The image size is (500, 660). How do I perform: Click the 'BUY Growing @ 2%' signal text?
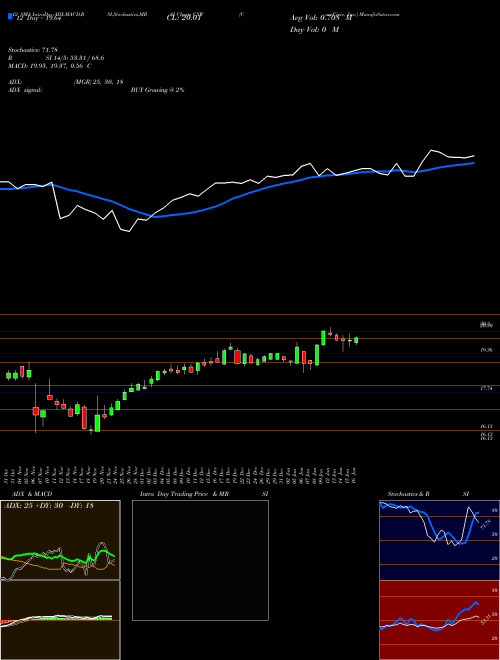pyautogui.click(x=157, y=90)
